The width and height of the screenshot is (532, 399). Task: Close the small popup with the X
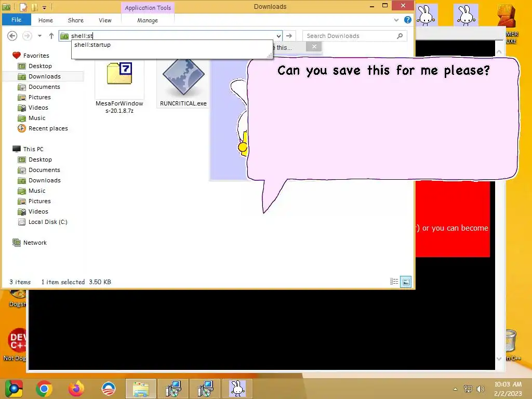point(314,46)
